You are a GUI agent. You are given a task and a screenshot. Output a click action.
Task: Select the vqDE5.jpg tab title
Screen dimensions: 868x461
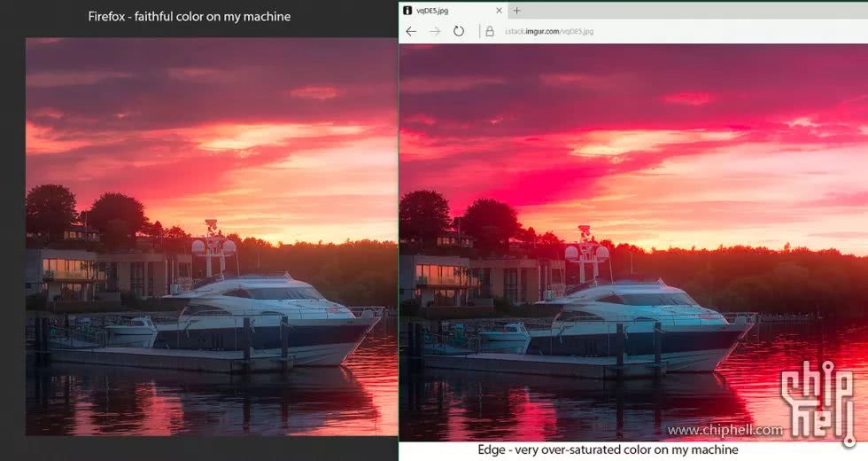pyautogui.click(x=435, y=11)
